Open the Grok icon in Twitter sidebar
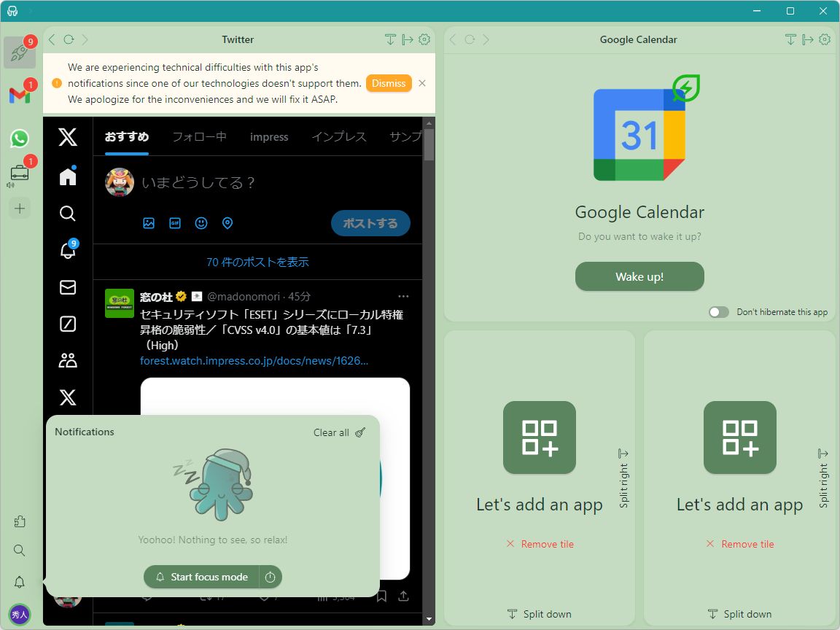 pos(67,324)
